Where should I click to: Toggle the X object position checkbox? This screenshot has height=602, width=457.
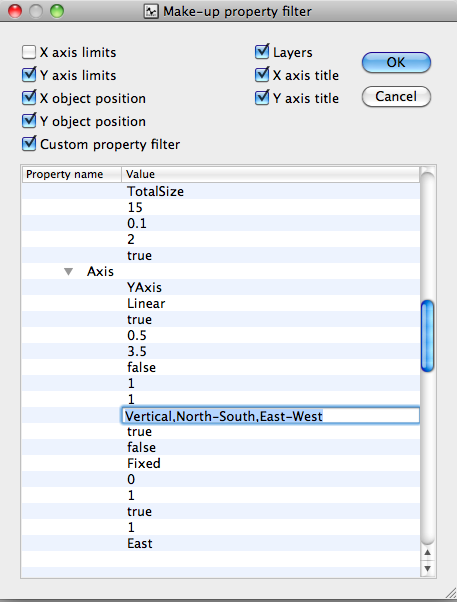click(29, 98)
